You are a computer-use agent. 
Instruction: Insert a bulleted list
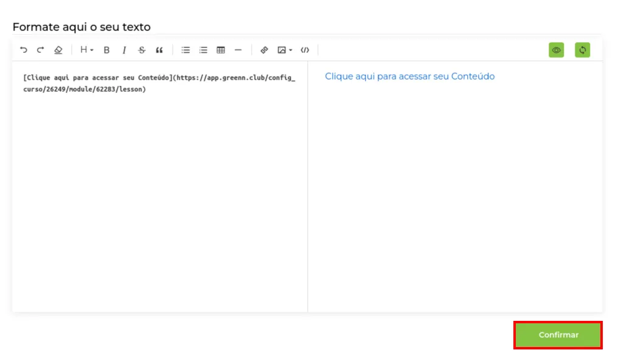coord(186,50)
